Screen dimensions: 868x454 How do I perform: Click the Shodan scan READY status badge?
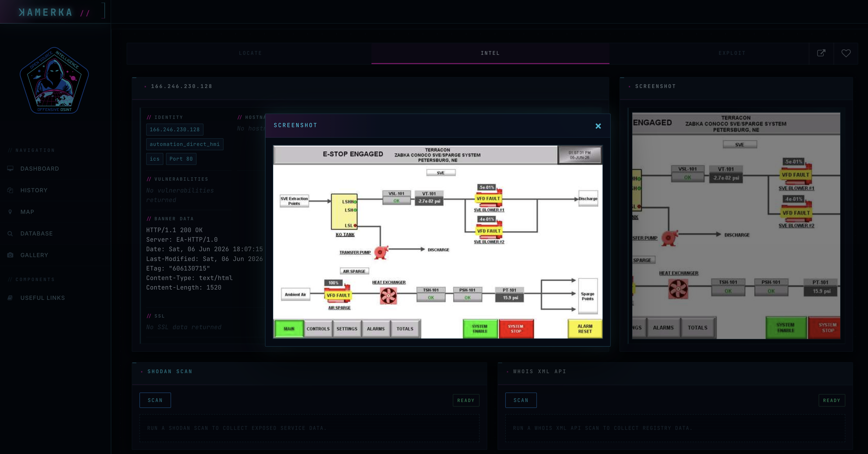pos(466,400)
